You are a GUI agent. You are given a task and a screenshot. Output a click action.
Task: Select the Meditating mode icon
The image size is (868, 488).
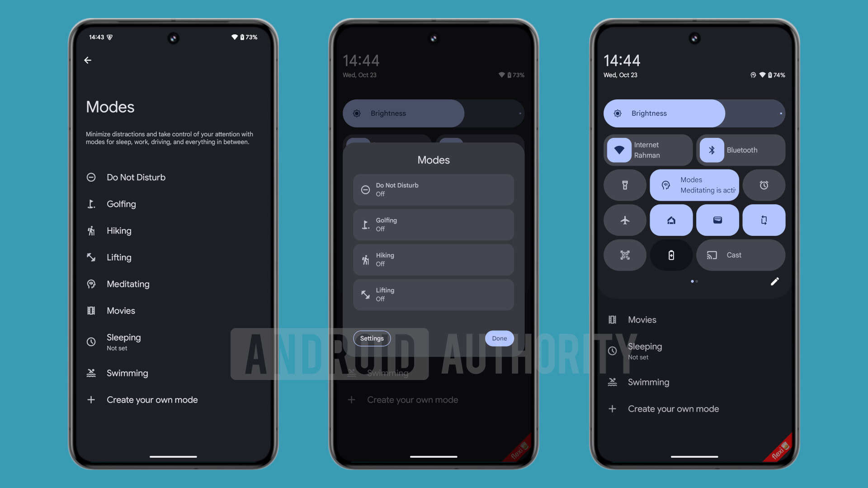point(91,284)
